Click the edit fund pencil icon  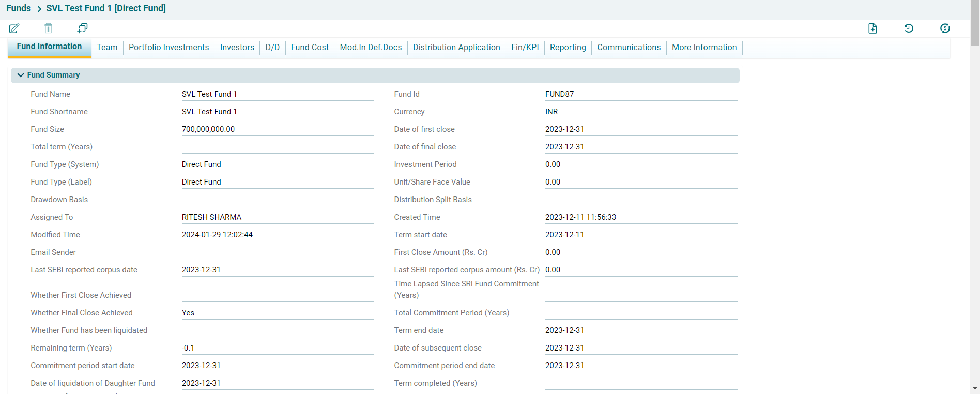click(14, 28)
